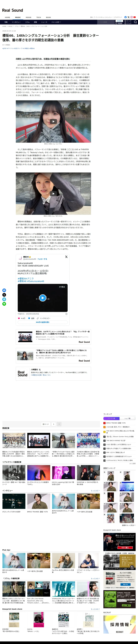Open ニュース in navigation bar
Viewport: 138px width, 644px height.
coord(44,22)
